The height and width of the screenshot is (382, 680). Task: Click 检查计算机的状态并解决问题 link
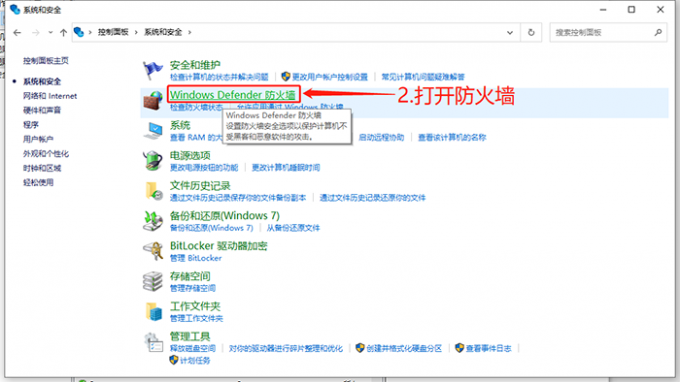[x=219, y=77]
